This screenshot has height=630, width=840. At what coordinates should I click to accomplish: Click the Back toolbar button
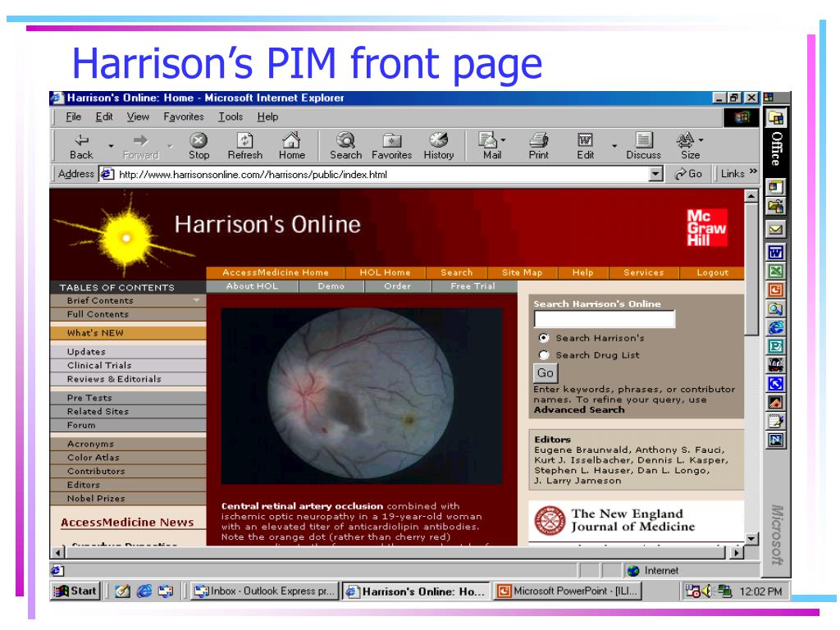tap(81, 146)
